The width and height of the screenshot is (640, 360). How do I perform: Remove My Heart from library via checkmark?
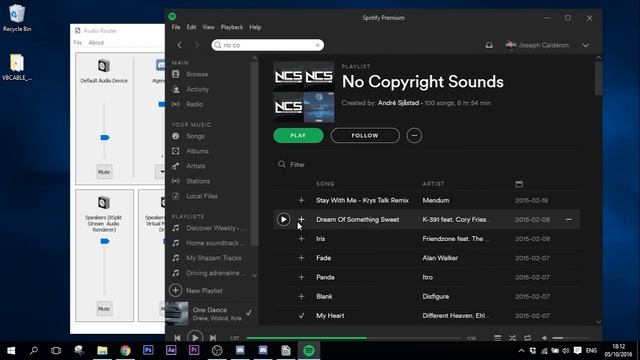(301, 316)
